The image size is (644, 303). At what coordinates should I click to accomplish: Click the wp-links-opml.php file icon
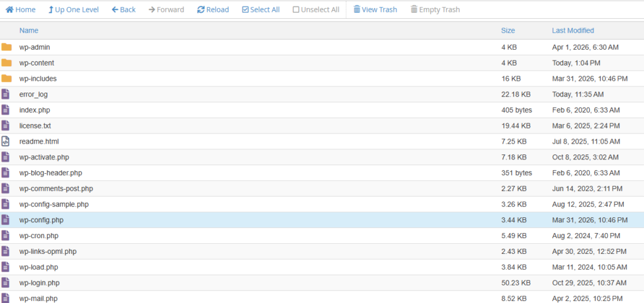[x=5, y=251]
